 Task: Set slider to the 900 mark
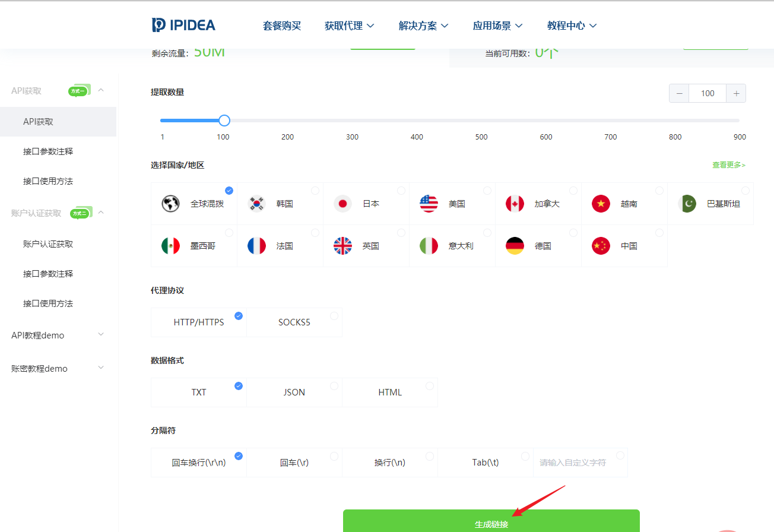tap(739, 121)
